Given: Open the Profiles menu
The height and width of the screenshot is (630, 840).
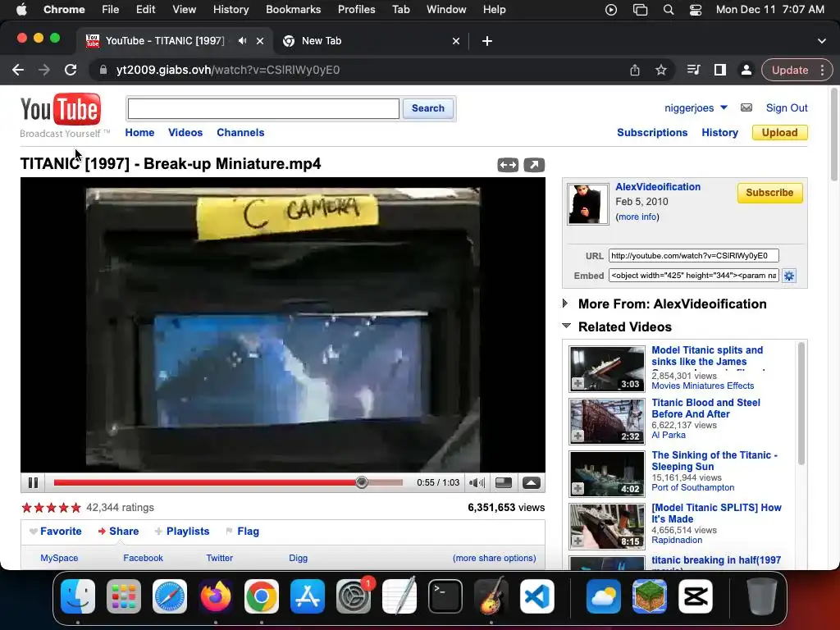Looking at the screenshot, I should pos(356,9).
